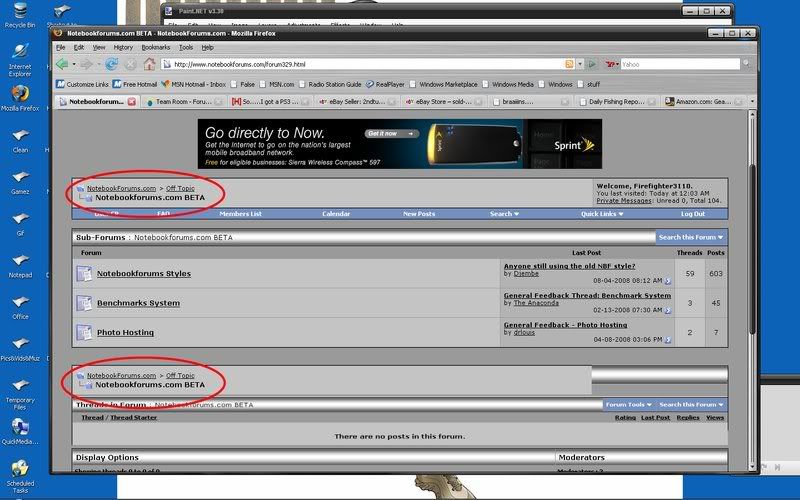This screenshot has height=500, width=800.
Task: Go to last post icon for 04-08-2008 entry
Action: click(668, 339)
